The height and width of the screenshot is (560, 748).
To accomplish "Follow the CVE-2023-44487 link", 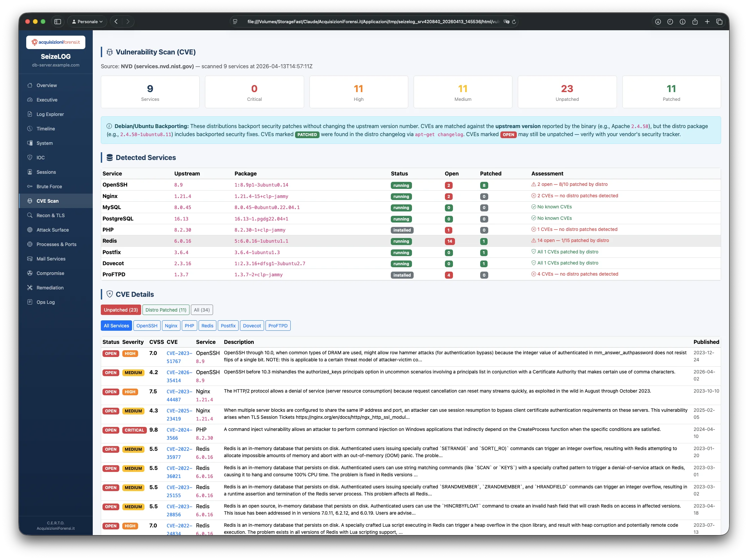I will [x=179, y=395].
